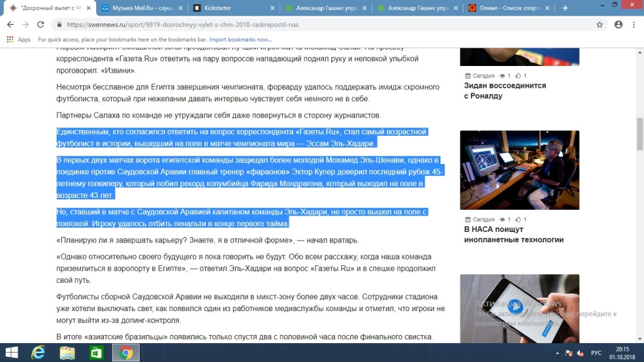Show hidden system tray icons
Screen dimensions: 644x362
tap(557, 353)
